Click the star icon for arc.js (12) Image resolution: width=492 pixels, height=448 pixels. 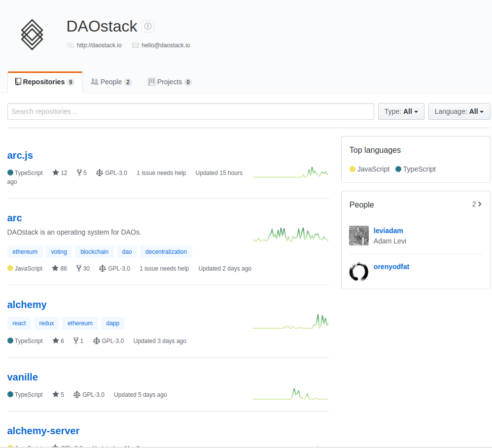pyautogui.click(x=56, y=172)
